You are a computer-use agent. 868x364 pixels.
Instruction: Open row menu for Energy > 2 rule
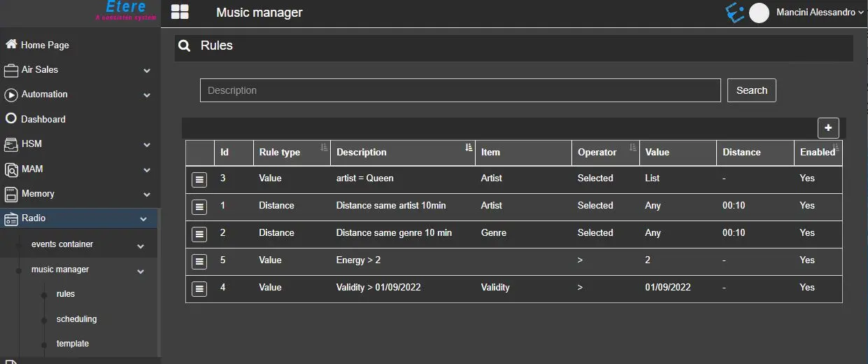pos(199,261)
